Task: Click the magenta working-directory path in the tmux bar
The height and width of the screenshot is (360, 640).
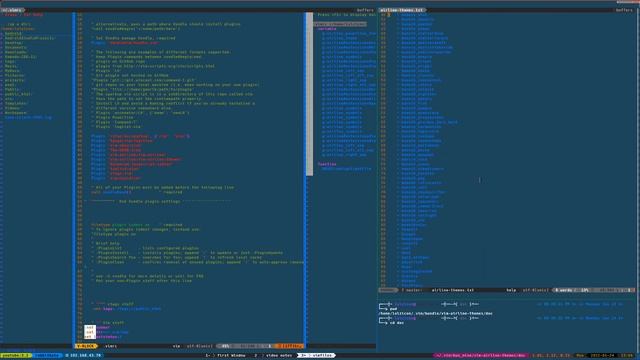Action: (481, 356)
